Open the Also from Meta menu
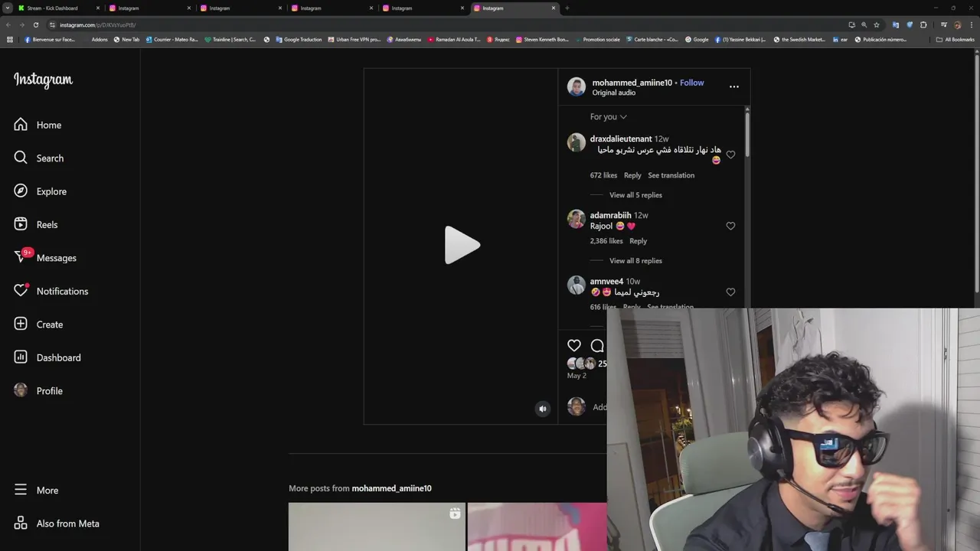The image size is (980, 551). 57,523
